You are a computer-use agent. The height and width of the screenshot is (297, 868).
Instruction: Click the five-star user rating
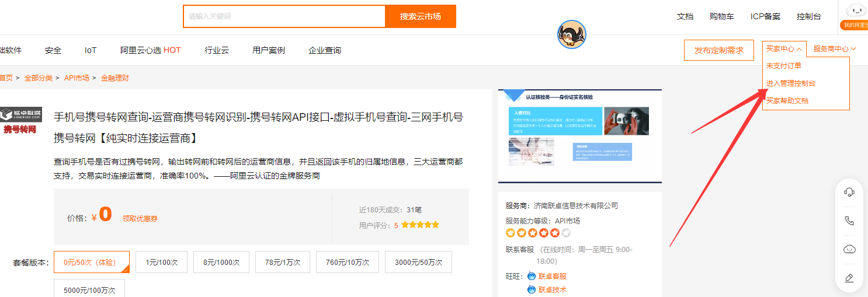(420, 225)
